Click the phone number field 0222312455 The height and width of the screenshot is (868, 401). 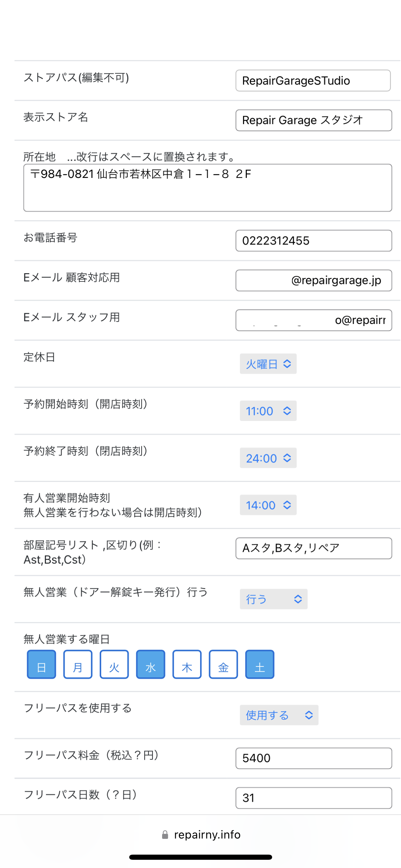coord(314,241)
